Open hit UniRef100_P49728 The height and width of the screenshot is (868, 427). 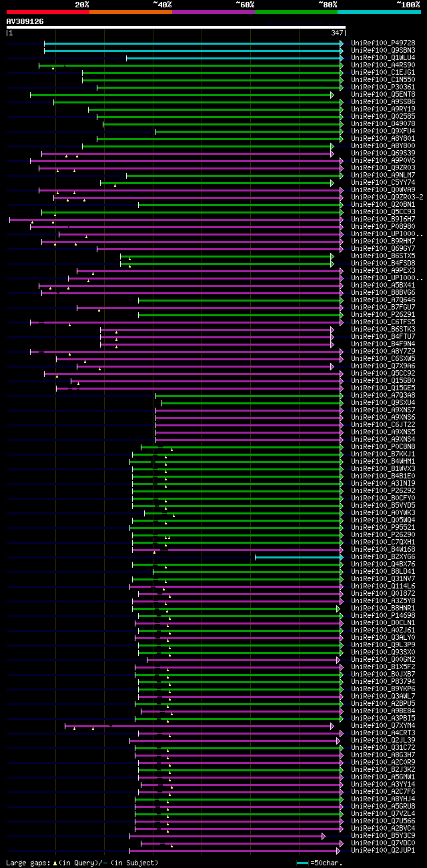click(383, 43)
